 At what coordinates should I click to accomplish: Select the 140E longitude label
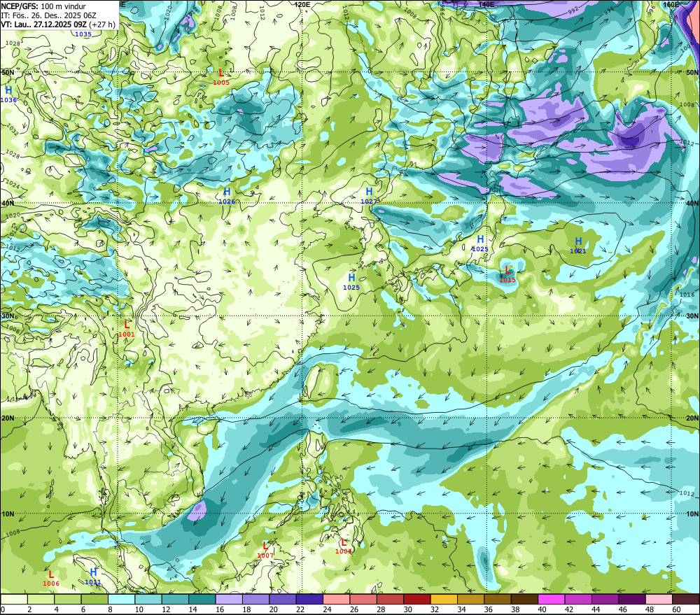(486, 4)
